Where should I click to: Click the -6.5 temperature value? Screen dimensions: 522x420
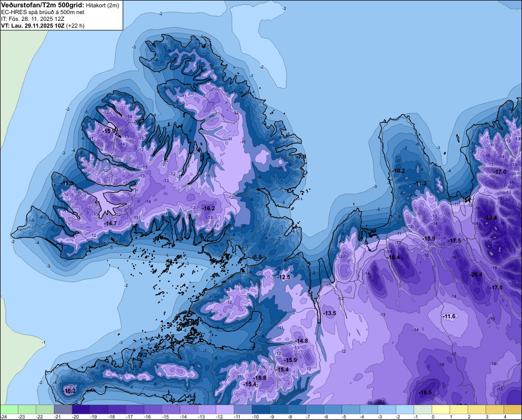tap(257, 257)
